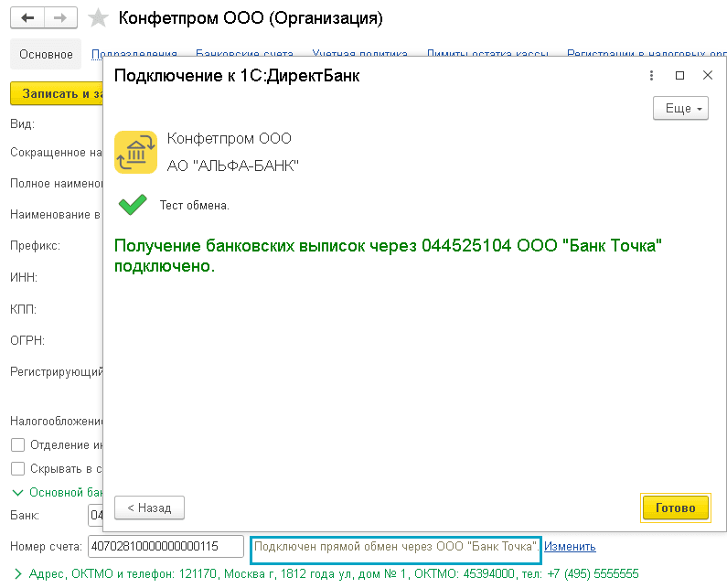Open the Еще dropdown menu
Image resolution: width=727 pixels, height=588 pixels.
(x=680, y=109)
